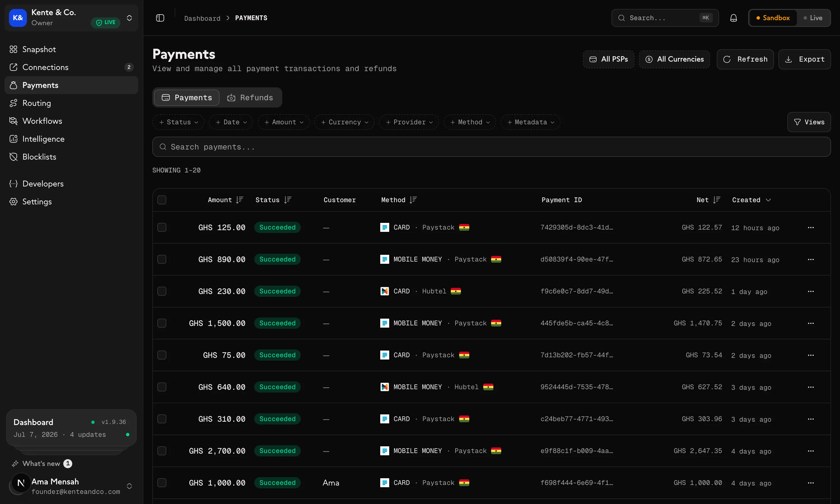
Task: Select all payments header checkbox
Action: (162, 200)
